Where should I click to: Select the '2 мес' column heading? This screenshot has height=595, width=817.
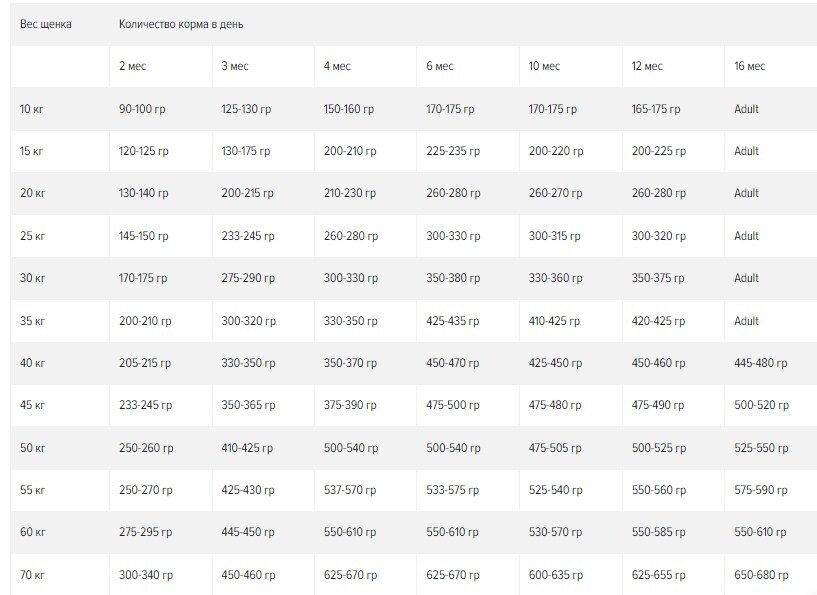coord(132,66)
